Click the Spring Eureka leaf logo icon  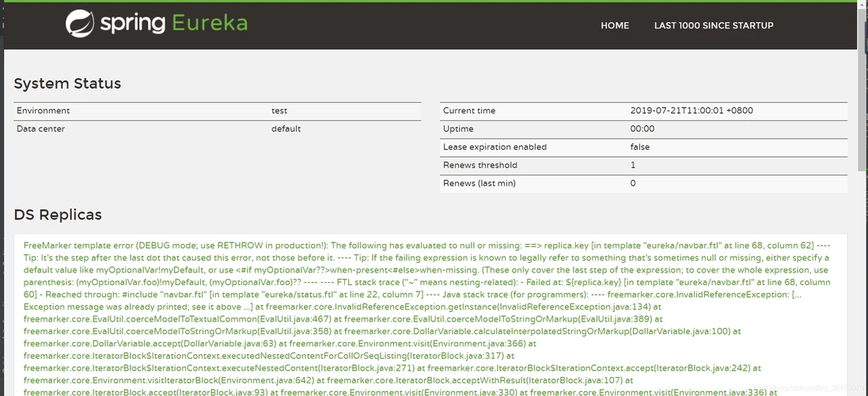pos(80,25)
